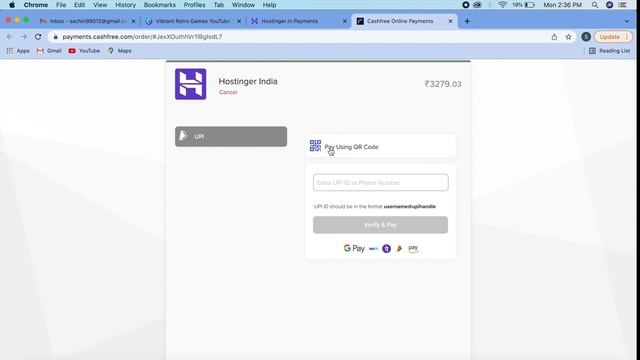Open the Apple menu
Viewport: 640px width, 360px height.
click(x=12, y=5)
